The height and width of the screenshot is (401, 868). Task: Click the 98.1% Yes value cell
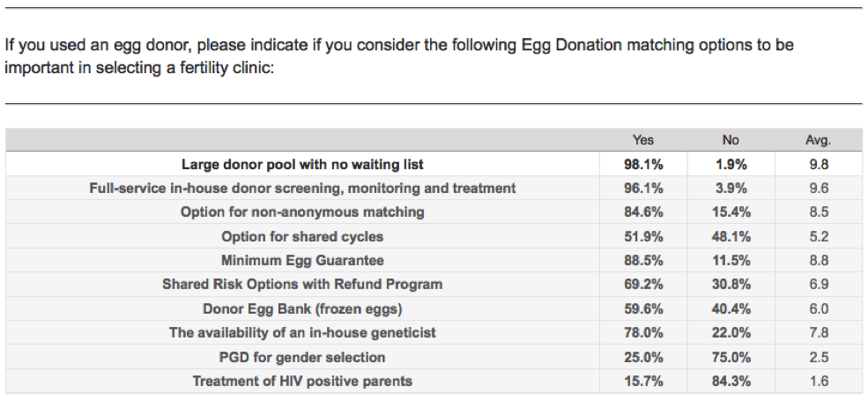pos(643,164)
